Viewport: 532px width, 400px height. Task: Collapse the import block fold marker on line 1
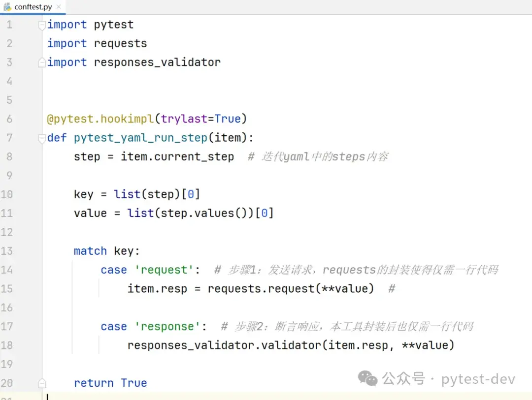(x=42, y=25)
